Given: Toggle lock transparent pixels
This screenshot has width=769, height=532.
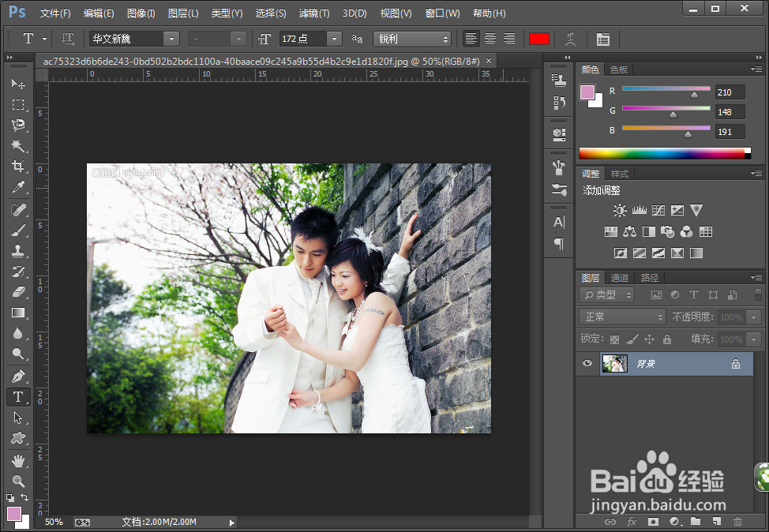Looking at the screenshot, I should [614, 339].
